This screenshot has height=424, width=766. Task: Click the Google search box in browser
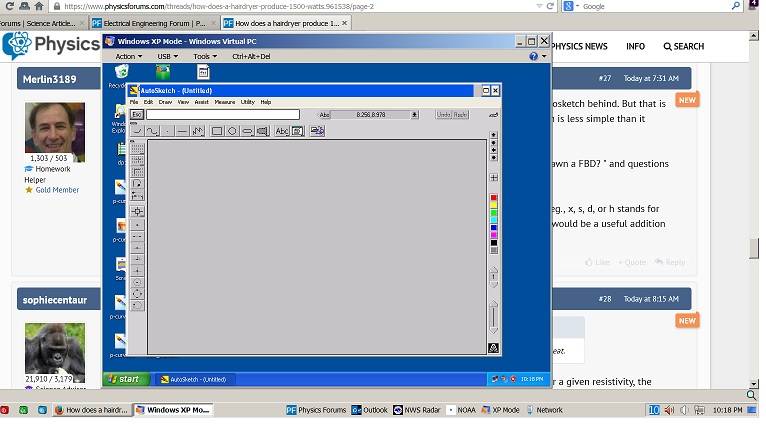click(x=655, y=6)
